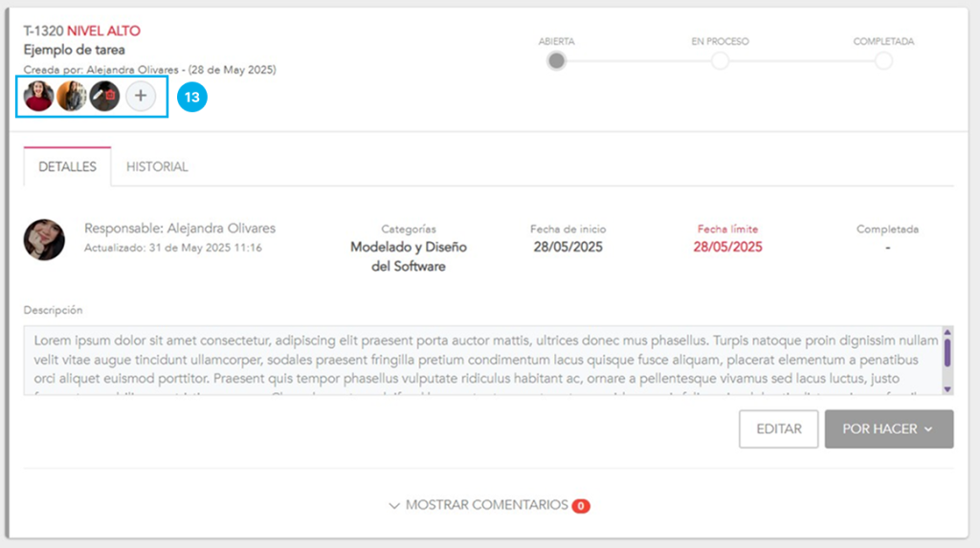Open the Por Hacer status dropdown
This screenshot has width=980, height=548.
click(889, 429)
